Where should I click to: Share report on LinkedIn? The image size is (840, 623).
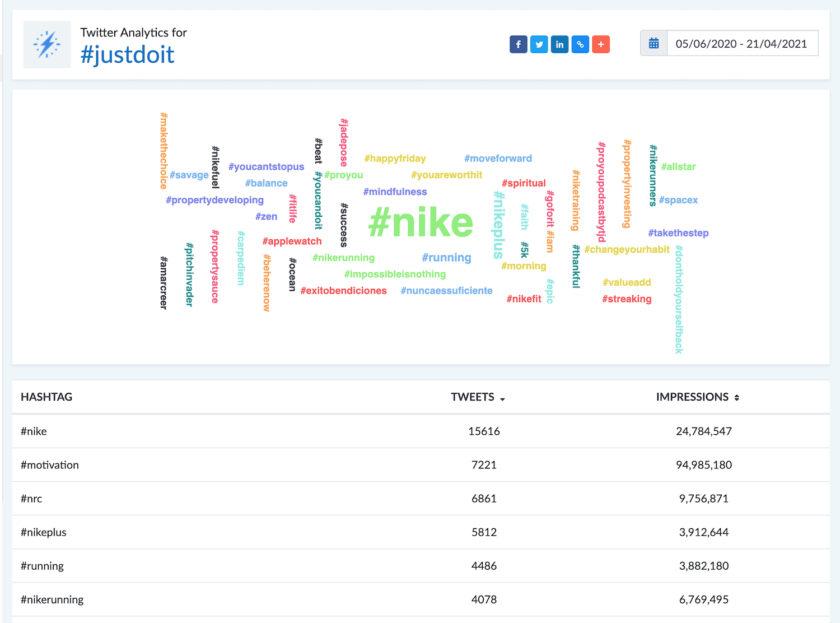click(x=559, y=44)
